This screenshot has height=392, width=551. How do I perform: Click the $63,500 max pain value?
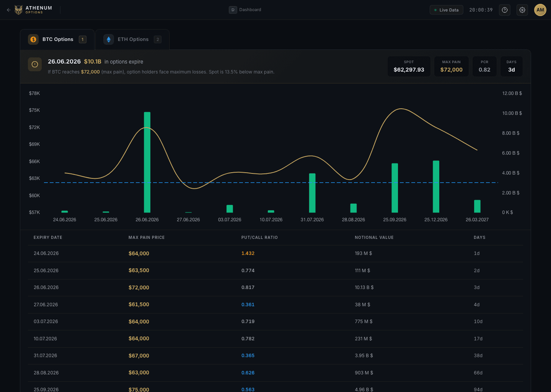click(139, 271)
